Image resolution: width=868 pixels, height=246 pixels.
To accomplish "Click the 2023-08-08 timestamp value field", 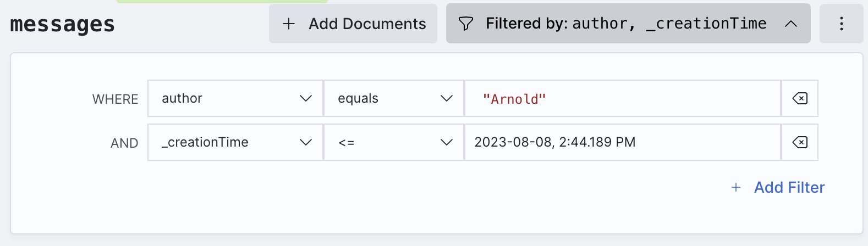I will point(623,142).
